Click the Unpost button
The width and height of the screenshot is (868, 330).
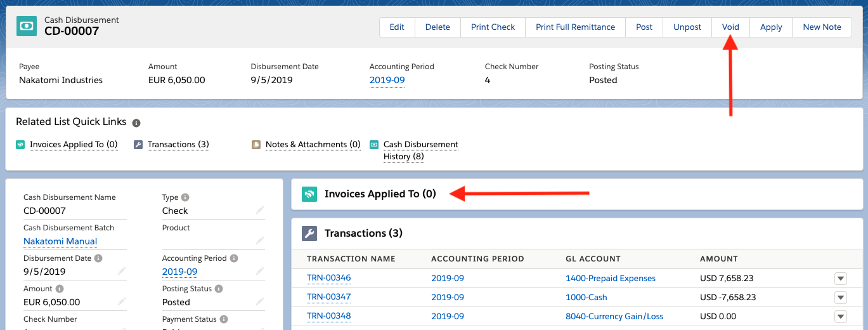click(687, 27)
